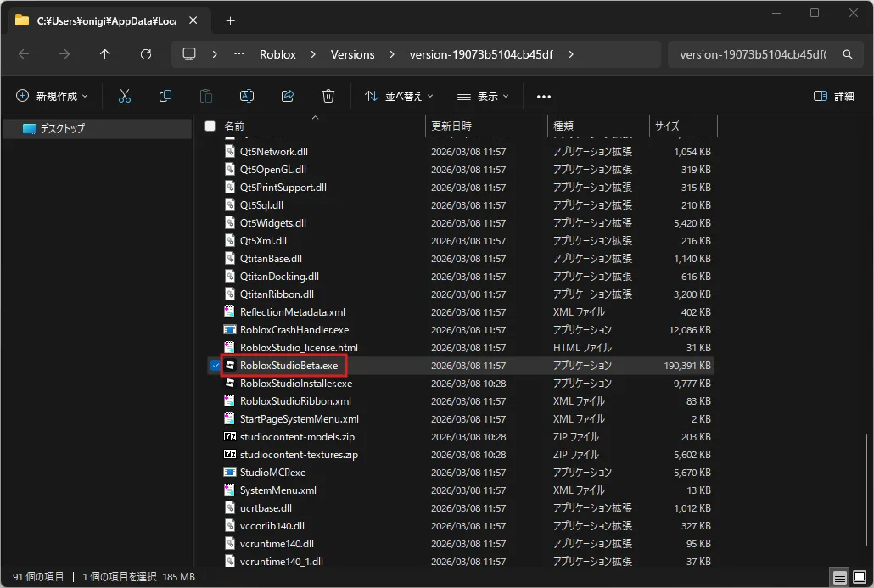The image size is (874, 588).
Task: Click the Share icon in toolbar
Action: [288, 96]
